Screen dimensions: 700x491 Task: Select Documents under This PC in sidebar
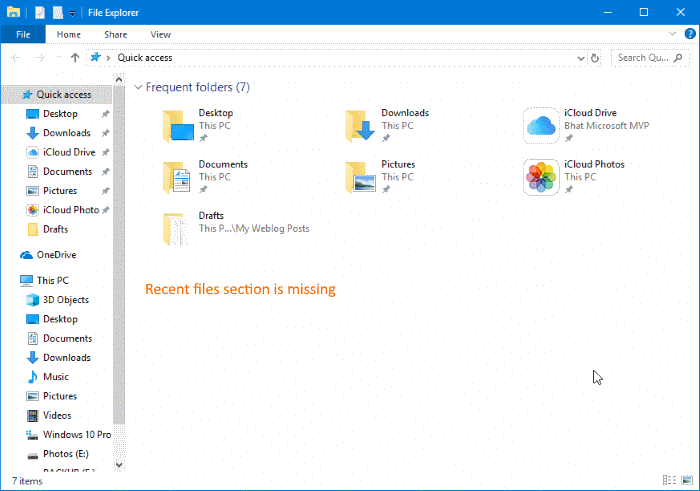59,338
